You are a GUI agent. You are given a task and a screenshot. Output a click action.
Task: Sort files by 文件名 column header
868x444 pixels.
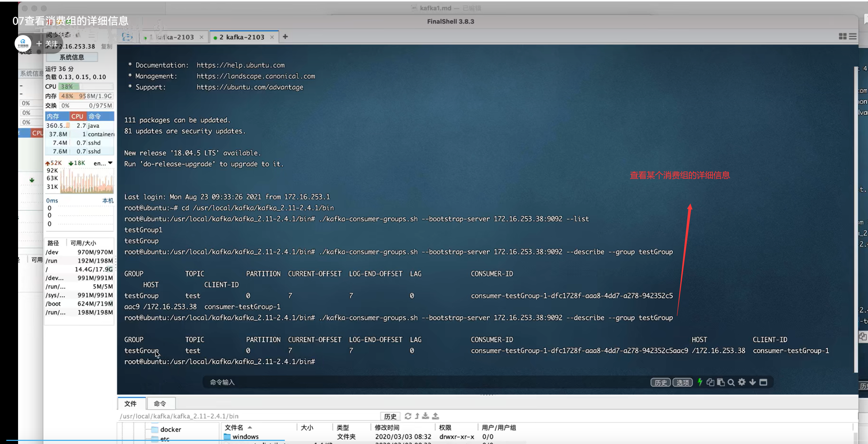(x=234, y=427)
